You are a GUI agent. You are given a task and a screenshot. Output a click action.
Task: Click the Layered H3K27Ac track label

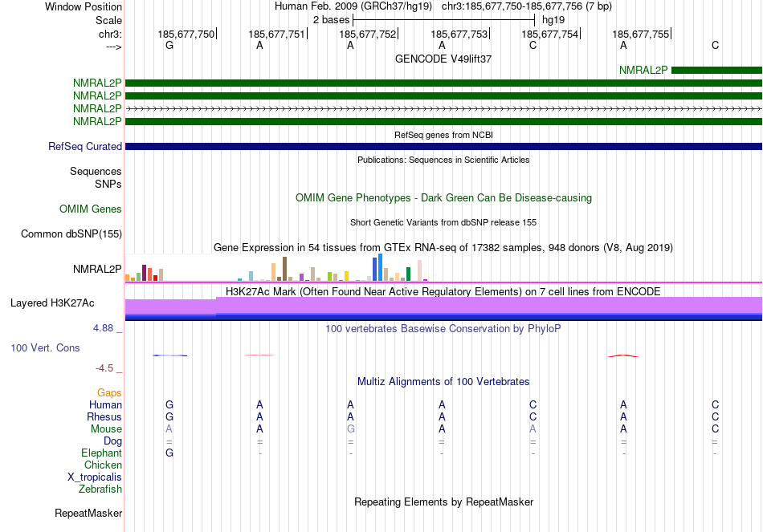tap(52, 303)
